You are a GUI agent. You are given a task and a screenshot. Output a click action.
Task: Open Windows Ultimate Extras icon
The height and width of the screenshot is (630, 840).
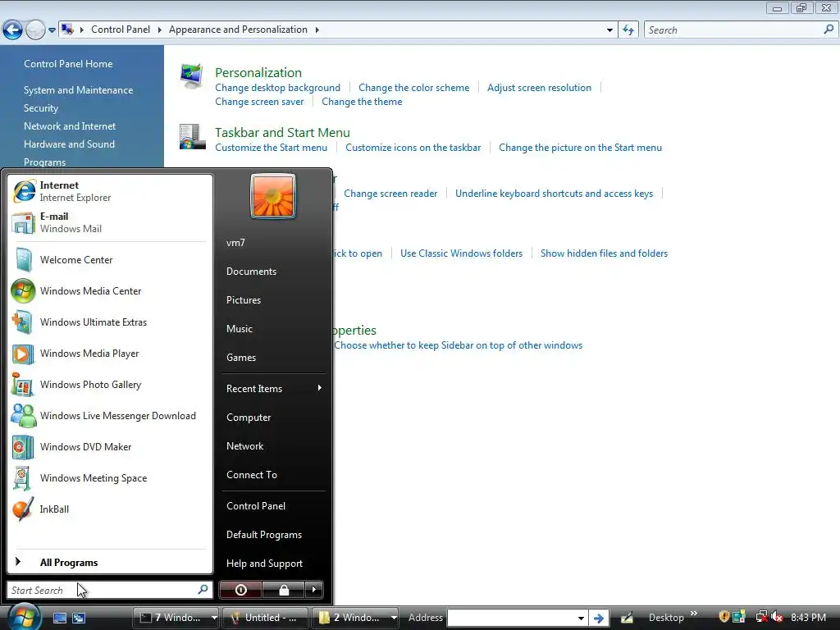click(24, 322)
